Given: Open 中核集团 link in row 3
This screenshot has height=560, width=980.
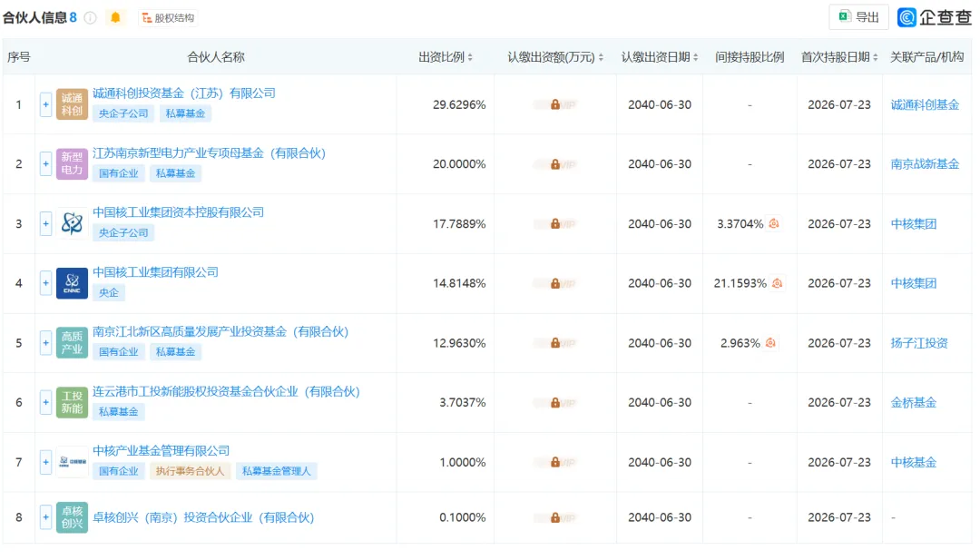Looking at the screenshot, I should pos(913,224).
